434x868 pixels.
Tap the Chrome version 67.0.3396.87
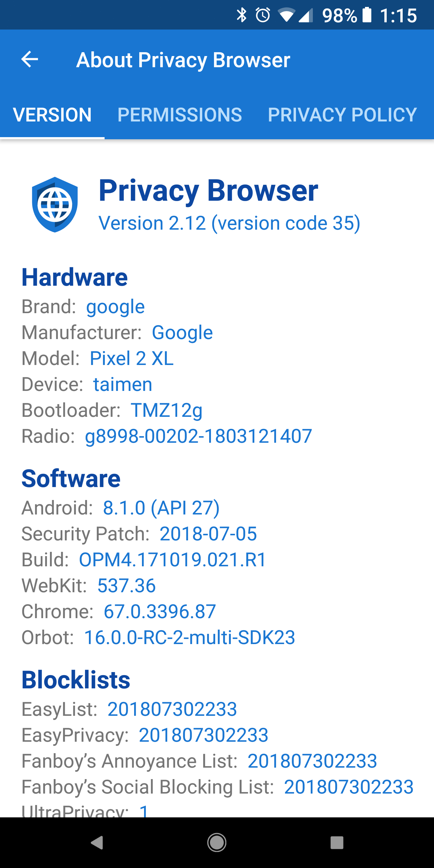(160, 611)
